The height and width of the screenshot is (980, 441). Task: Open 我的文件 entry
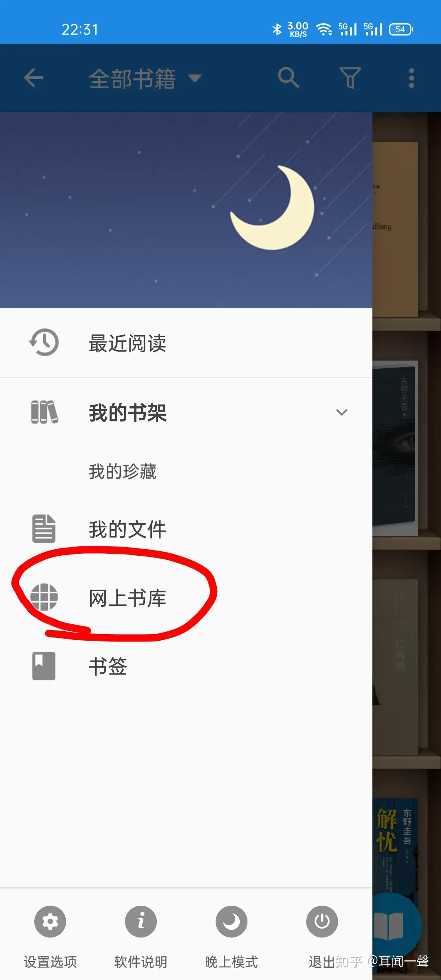coord(186,529)
